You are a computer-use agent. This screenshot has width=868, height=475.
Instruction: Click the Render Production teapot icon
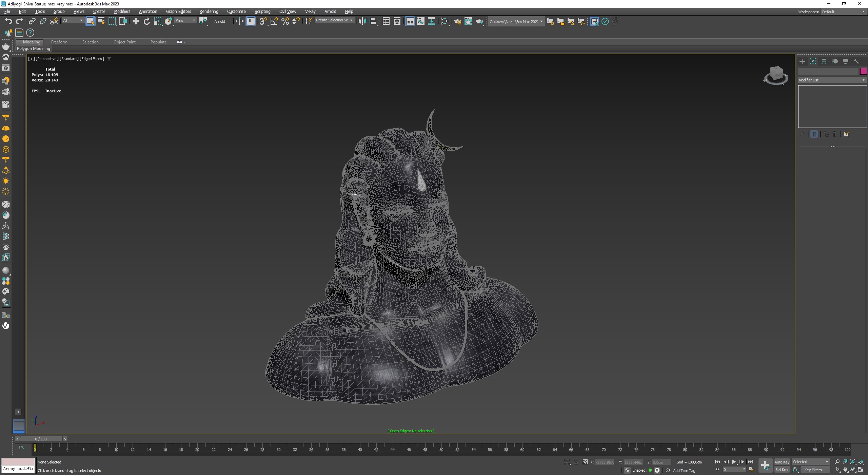(479, 21)
